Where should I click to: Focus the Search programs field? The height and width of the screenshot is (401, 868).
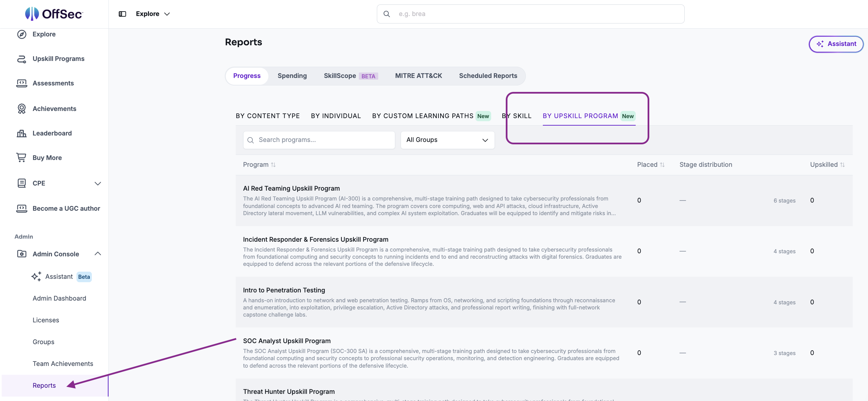[319, 140]
